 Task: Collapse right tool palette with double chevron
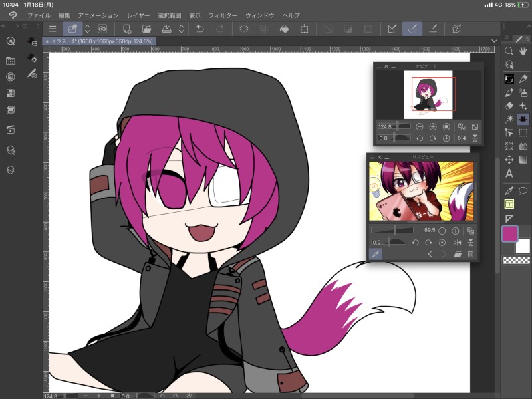pyautogui.click(x=528, y=26)
